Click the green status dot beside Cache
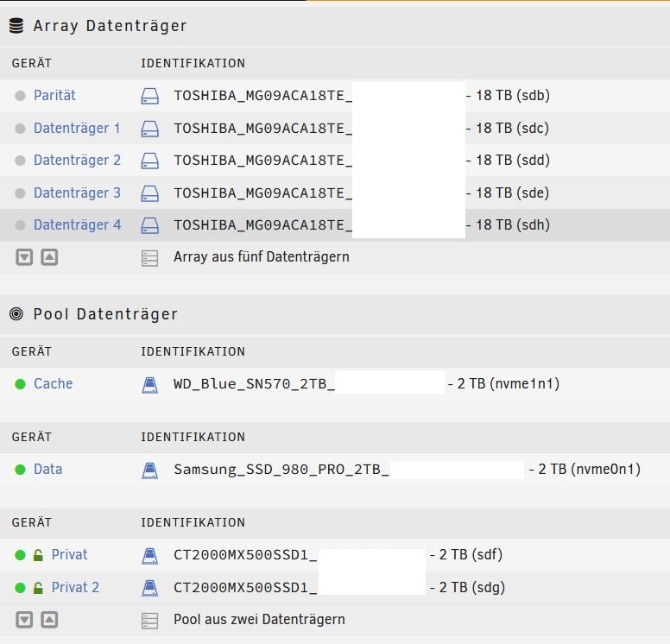This screenshot has height=644, width=670. click(x=20, y=384)
